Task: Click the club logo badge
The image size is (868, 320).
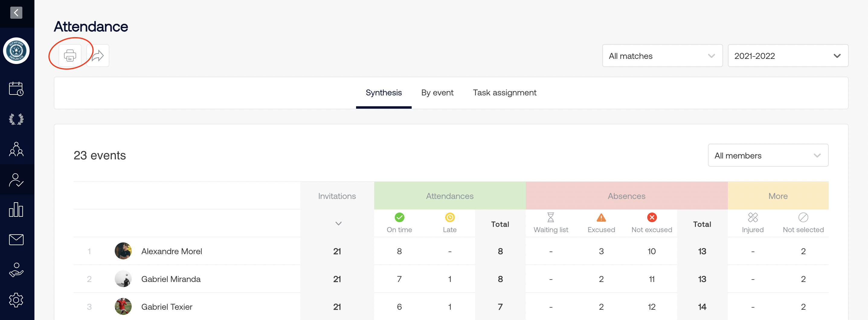Action: pyautogui.click(x=16, y=51)
